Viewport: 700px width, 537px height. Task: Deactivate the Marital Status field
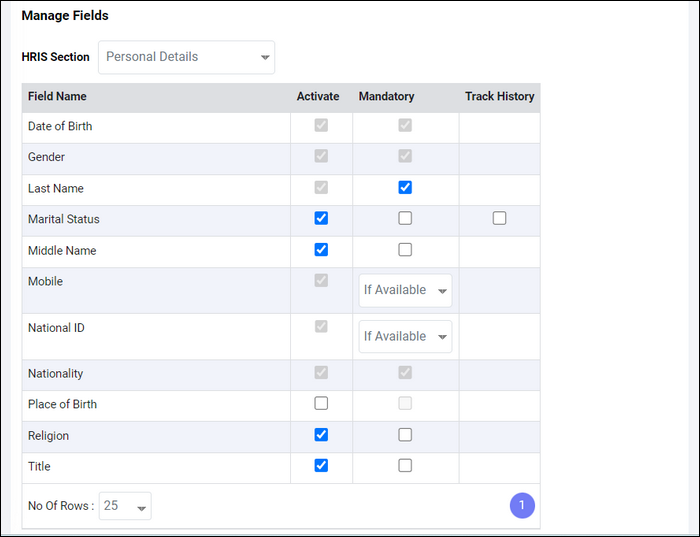(x=321, y=218)
